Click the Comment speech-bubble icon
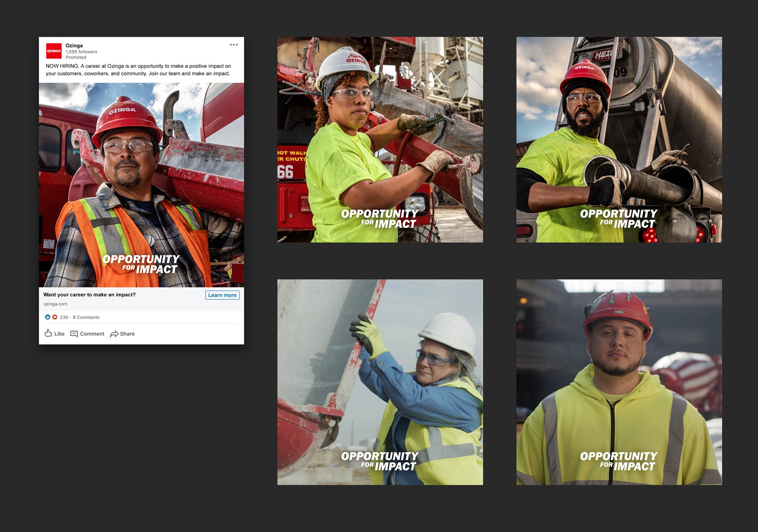This screenshot has width=758, height=532. [74, 334]
